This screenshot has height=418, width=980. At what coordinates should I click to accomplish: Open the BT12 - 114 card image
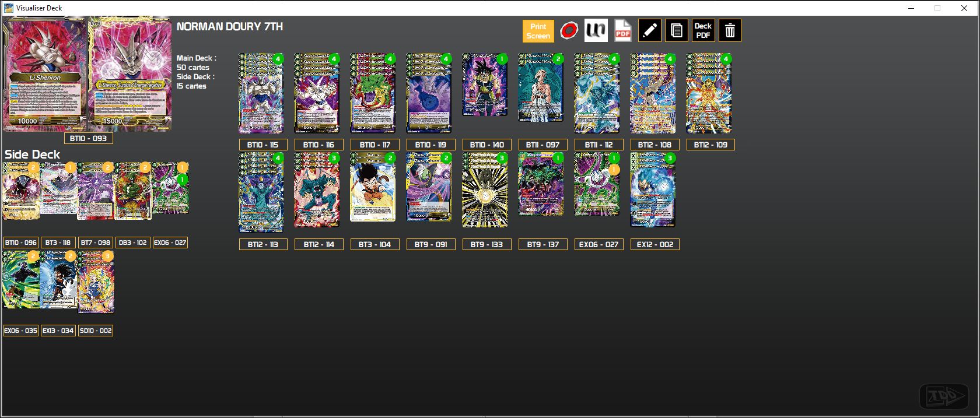317,189
